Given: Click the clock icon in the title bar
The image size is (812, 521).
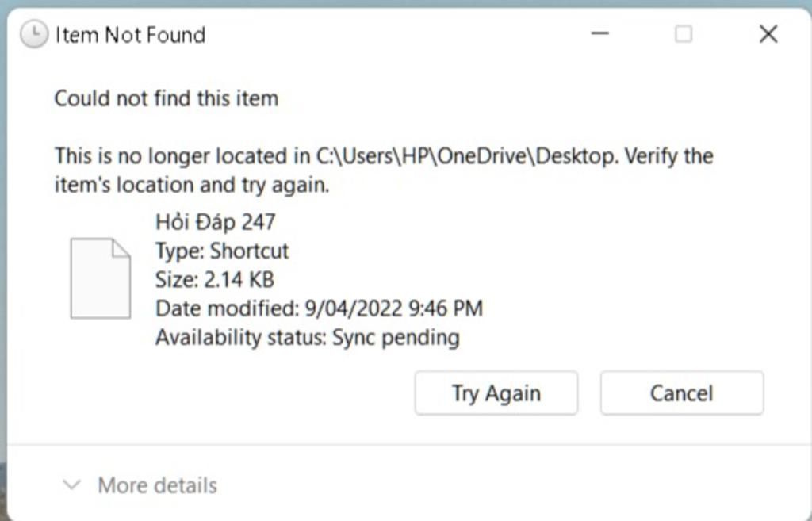Looking at the screenshot, I should [x=34, y=35].
